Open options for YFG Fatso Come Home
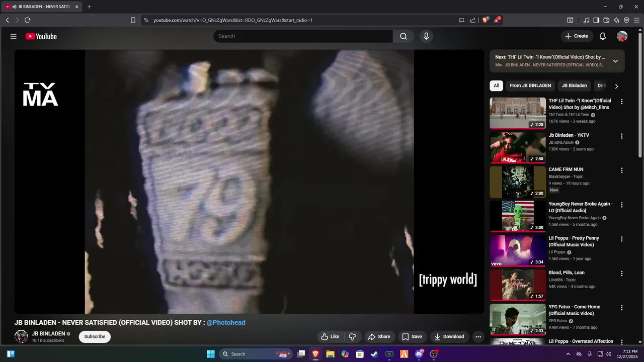 [x=622, y=308]
